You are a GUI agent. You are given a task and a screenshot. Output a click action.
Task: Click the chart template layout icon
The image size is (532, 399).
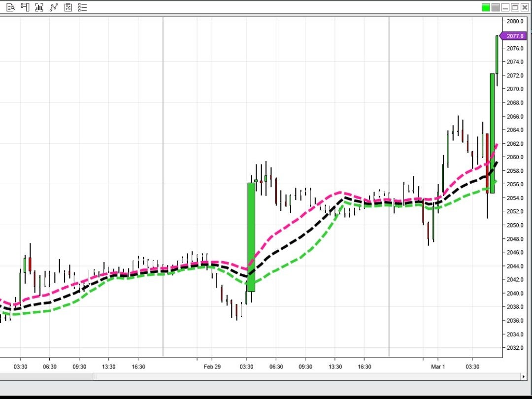click(25, 7)
